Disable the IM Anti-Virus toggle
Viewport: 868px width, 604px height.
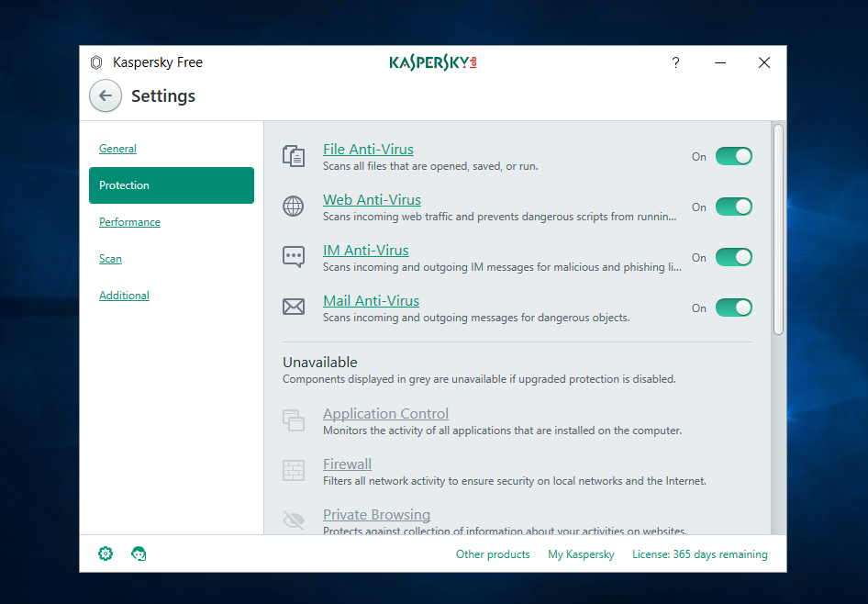tap(733, 257)
